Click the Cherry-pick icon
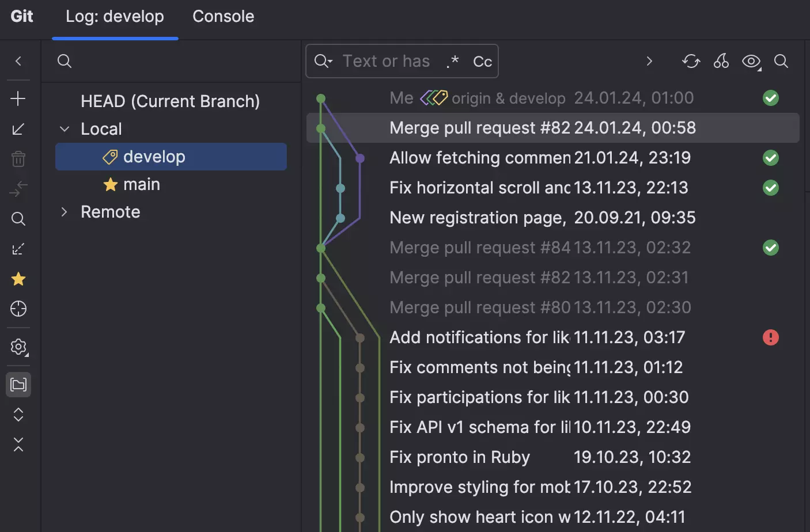This screenshot has width=810, height=532. coord(721,61)
